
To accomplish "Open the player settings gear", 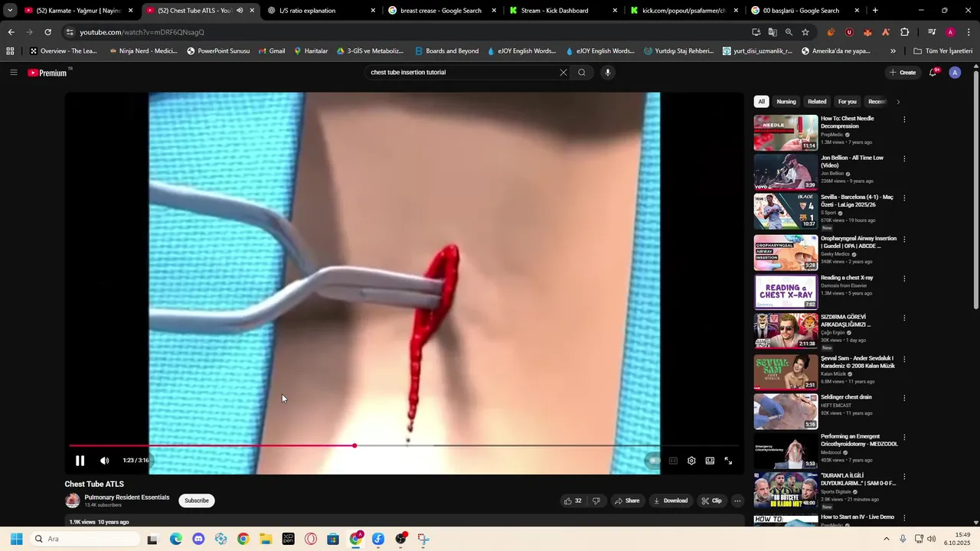I will (x=691, y=461).
